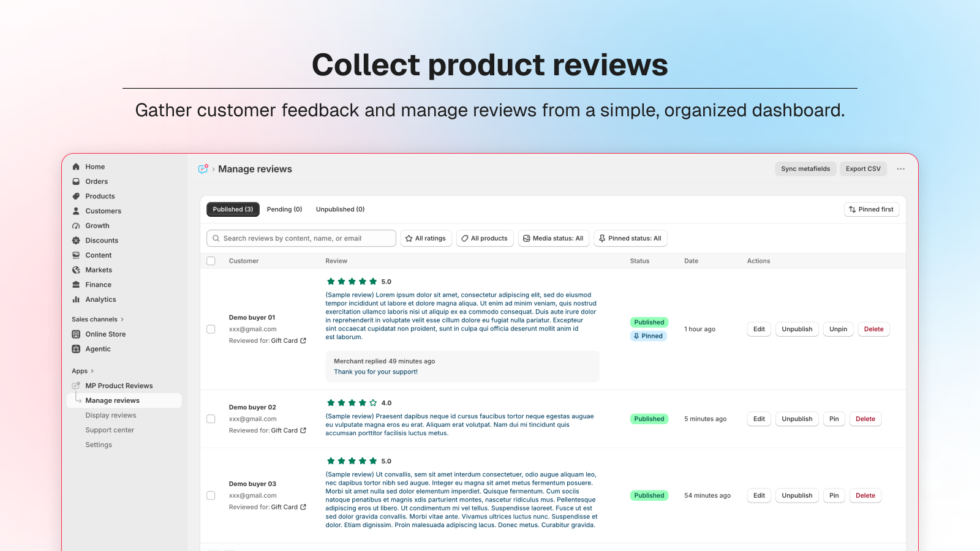Focus the search reviews input field

(301, 238)
